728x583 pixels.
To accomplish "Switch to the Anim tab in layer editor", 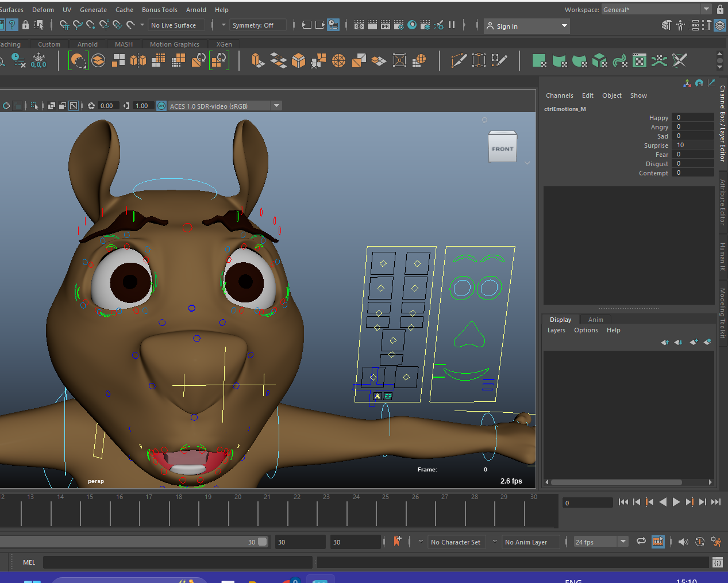I will tap(596, 320).
